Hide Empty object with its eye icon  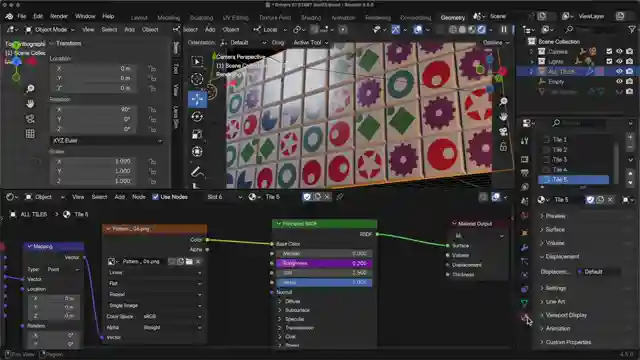[619, 81]
